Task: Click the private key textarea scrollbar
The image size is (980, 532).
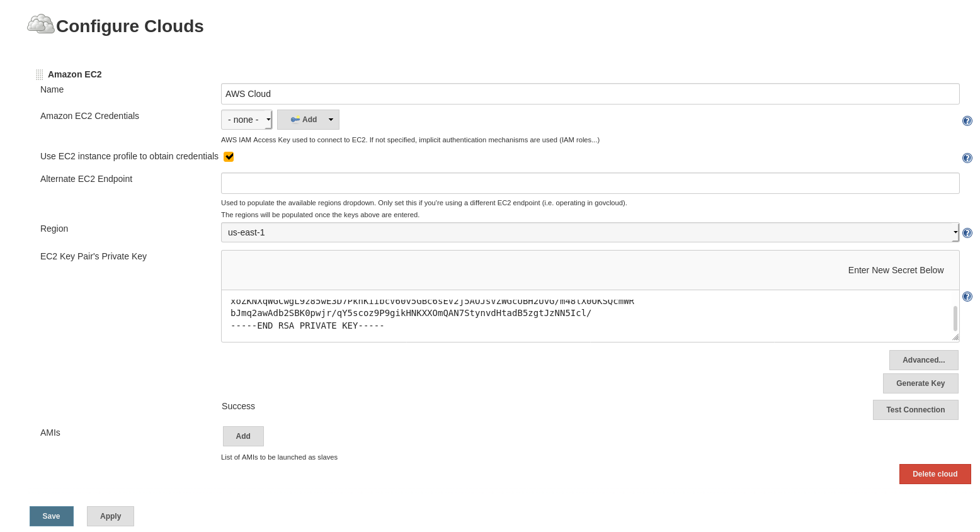Action: (955, 318)
